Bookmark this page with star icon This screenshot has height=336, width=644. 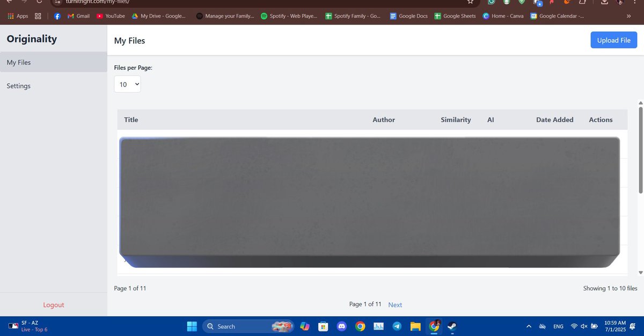(x=470, y=2)
